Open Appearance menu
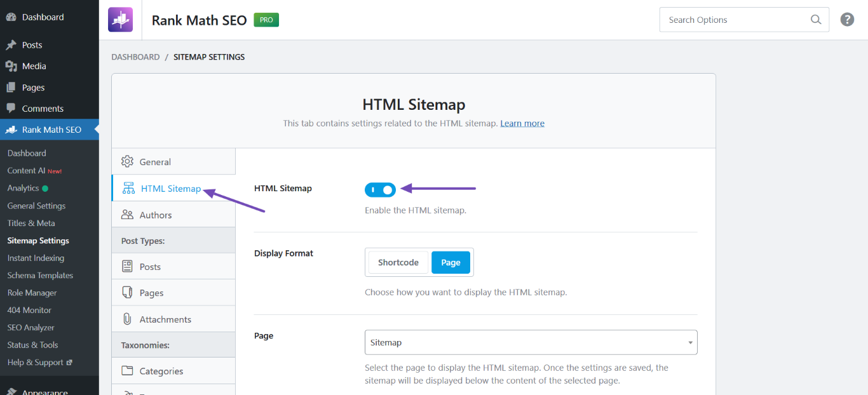Screen dimensions: 868x395 [50, 390]
